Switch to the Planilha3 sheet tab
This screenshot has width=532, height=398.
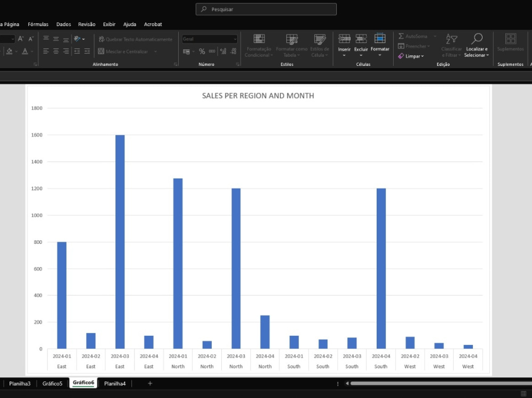coord(20,384)
